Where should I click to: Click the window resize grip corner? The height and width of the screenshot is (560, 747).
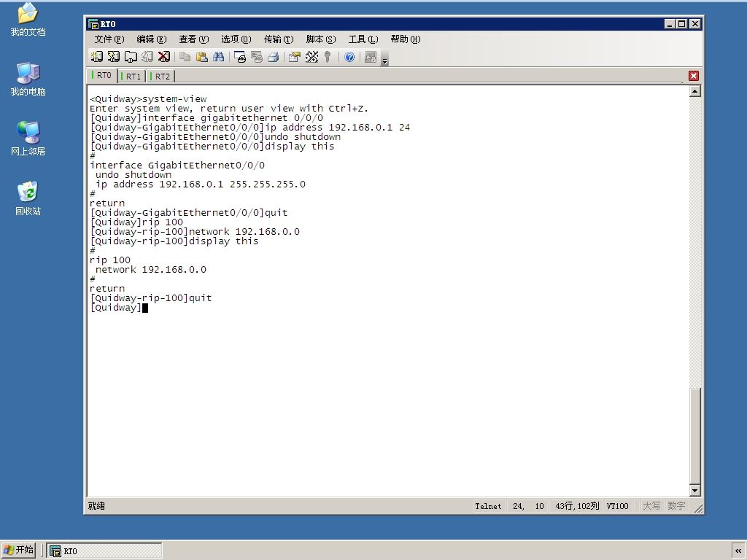tap(698, 508)
